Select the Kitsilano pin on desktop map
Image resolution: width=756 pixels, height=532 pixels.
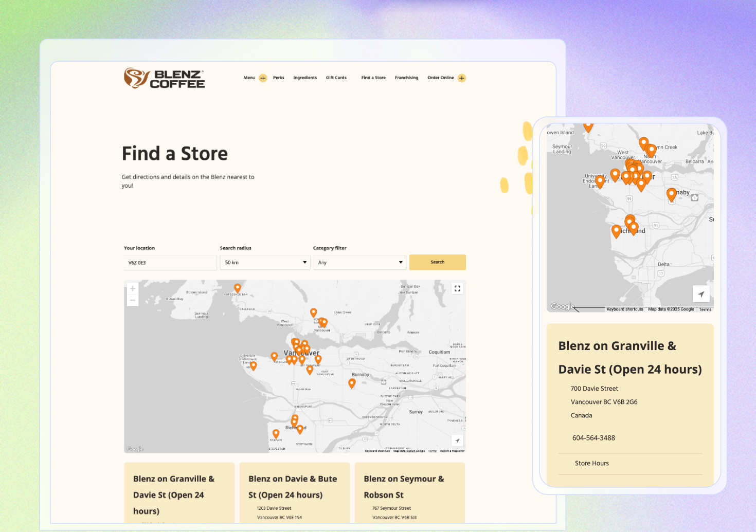click(x=274, y=356)
